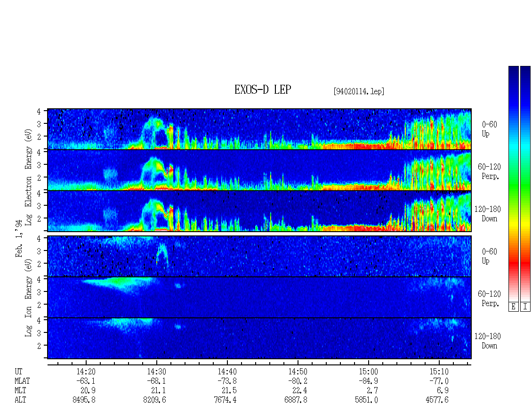Click the MLT value 20.9
The height and width of the screenshot is (412, 532).
[x=88, y=390]
